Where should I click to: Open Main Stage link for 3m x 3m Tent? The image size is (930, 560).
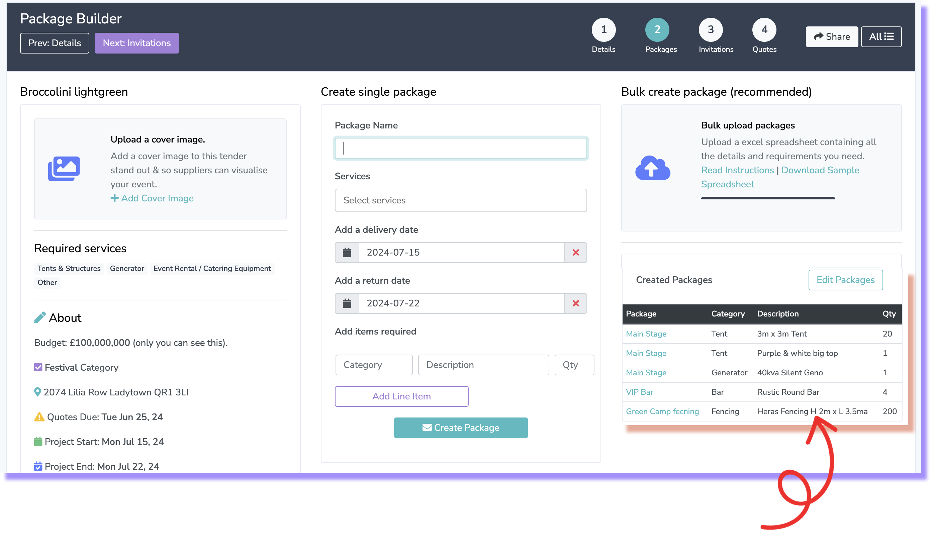click(646, 334)
